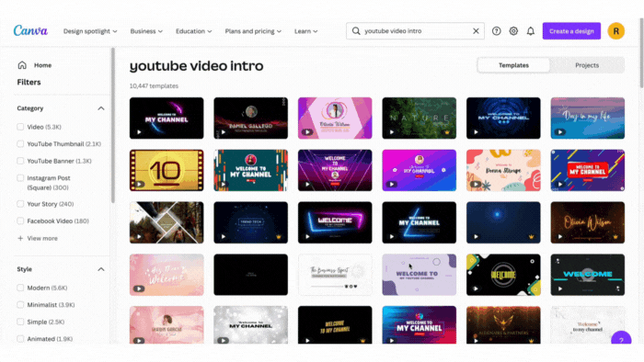Open the Donna Stroupe pastel template
Image resolution: width=644 pixels, height=362 pixels.
[503, 170]
